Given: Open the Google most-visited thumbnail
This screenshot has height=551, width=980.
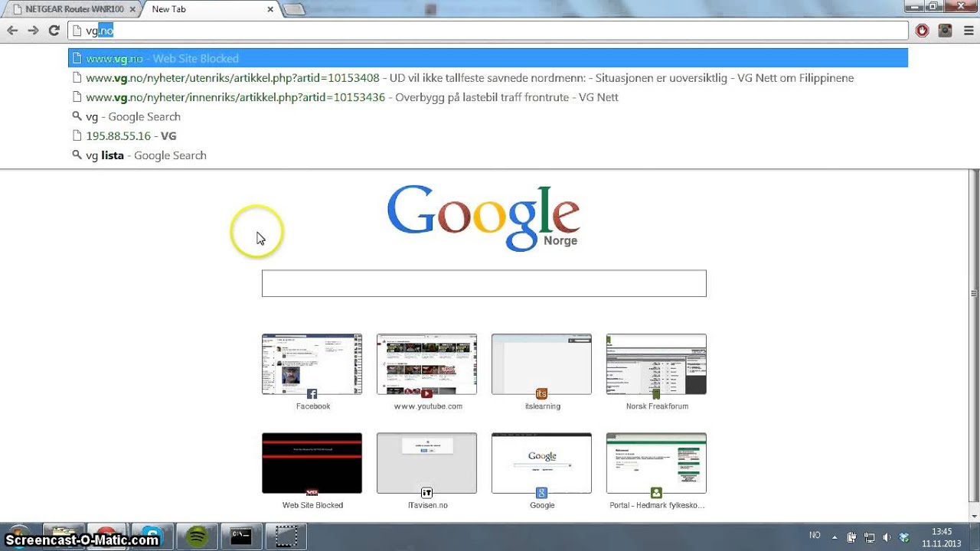Looking at the screenshot, I should pyautogui.click(x=541, y=463).
